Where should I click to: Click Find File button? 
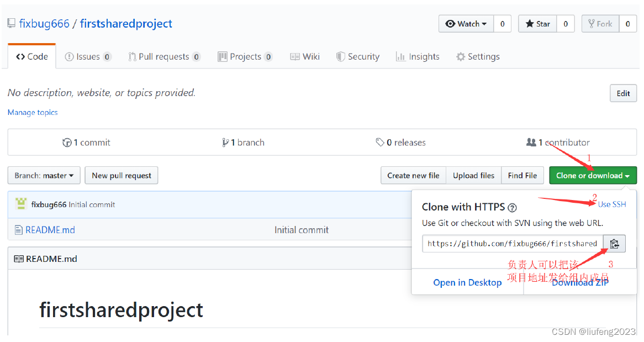pos(522,176)
